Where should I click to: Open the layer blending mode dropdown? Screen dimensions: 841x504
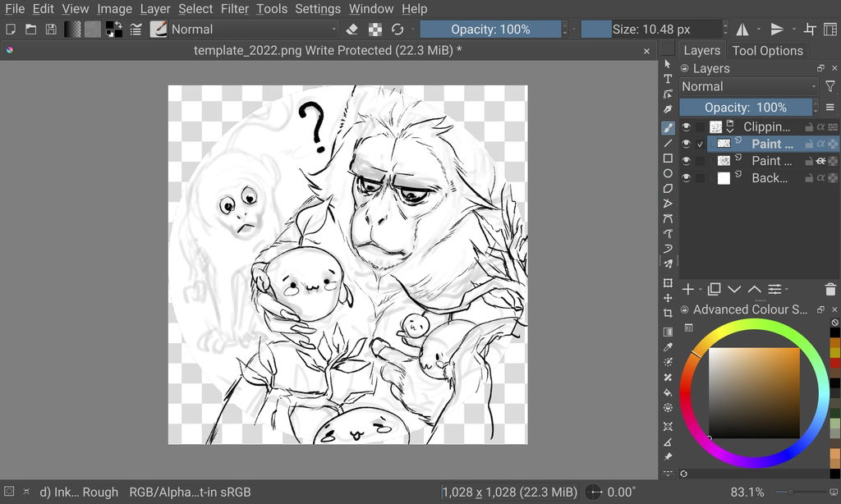[748, 86]
